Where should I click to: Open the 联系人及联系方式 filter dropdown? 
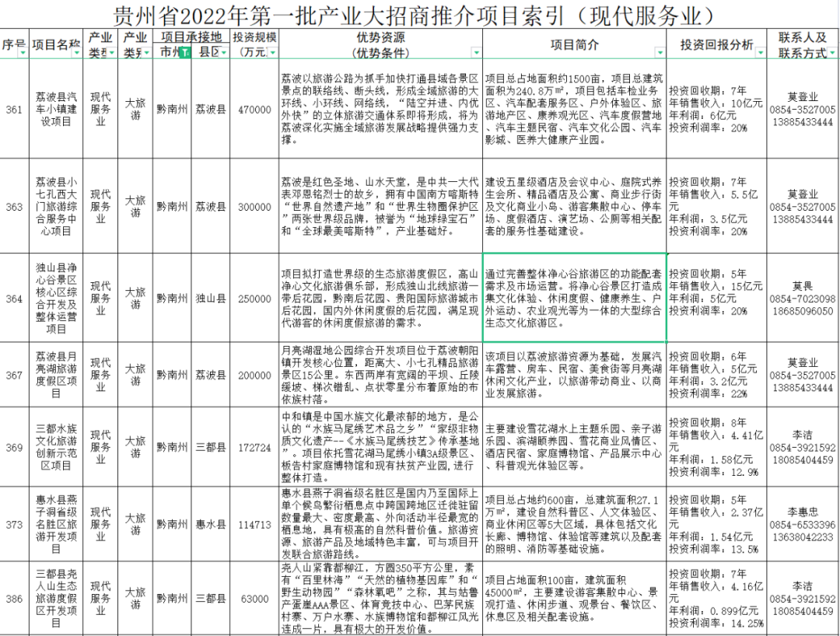(x=833, y=53)
